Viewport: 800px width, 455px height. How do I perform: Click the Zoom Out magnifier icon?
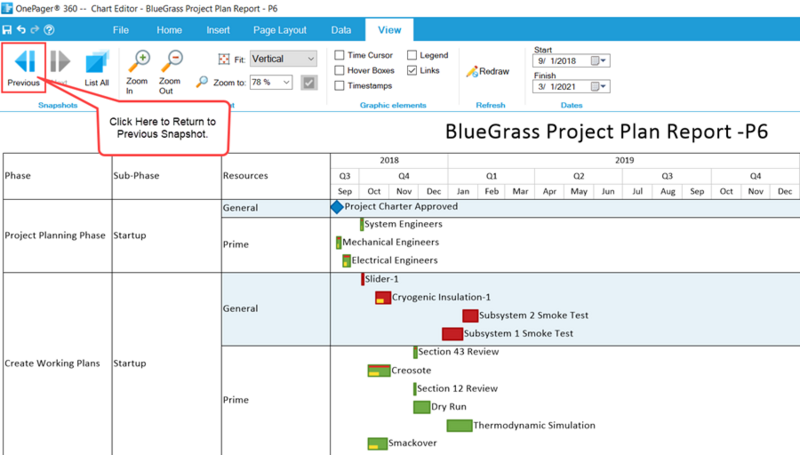coord(172,62)
